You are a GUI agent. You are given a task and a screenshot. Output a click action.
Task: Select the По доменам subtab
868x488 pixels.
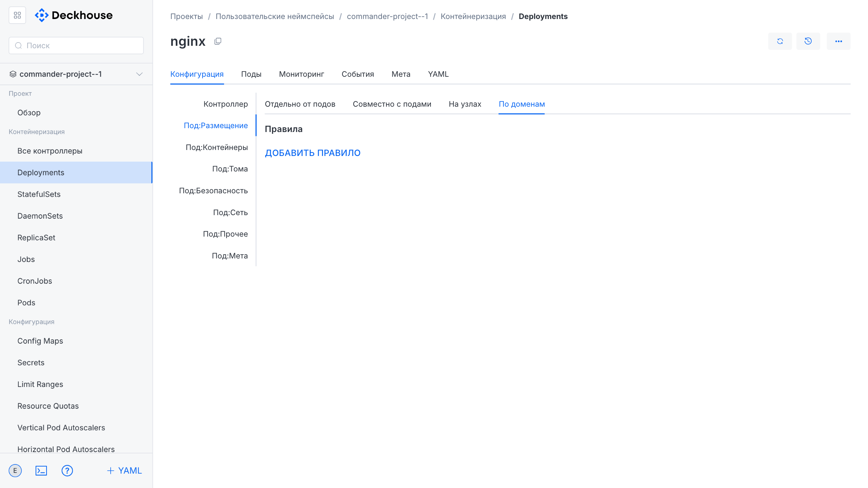(x=522, y=104)
